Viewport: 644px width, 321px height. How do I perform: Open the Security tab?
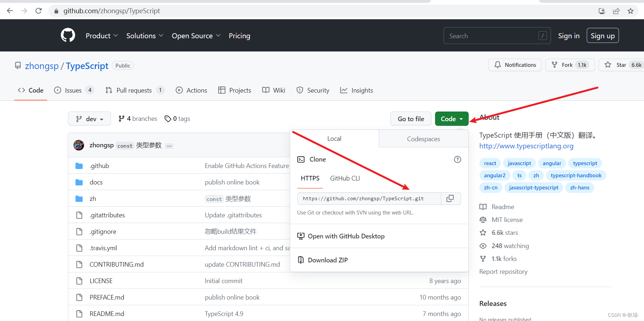313,90
